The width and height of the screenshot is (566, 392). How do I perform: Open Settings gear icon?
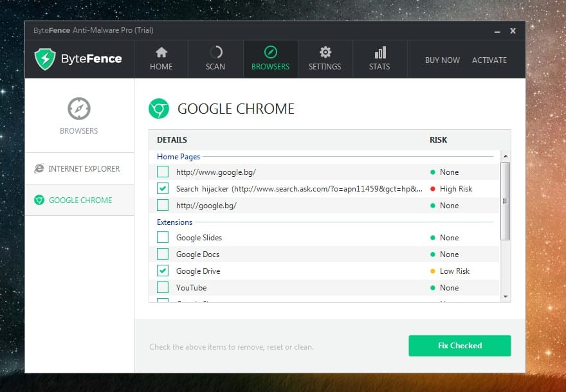(x=325, y=52)
